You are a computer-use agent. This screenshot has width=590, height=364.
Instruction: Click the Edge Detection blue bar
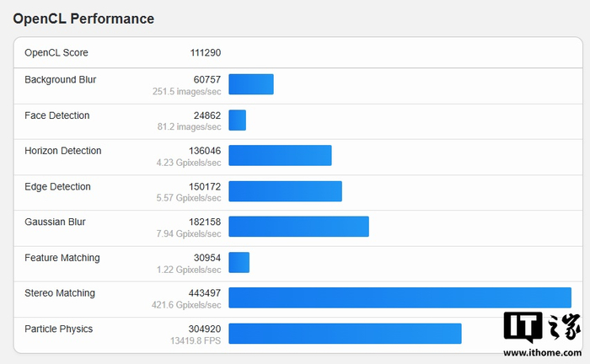pos(285,191)
